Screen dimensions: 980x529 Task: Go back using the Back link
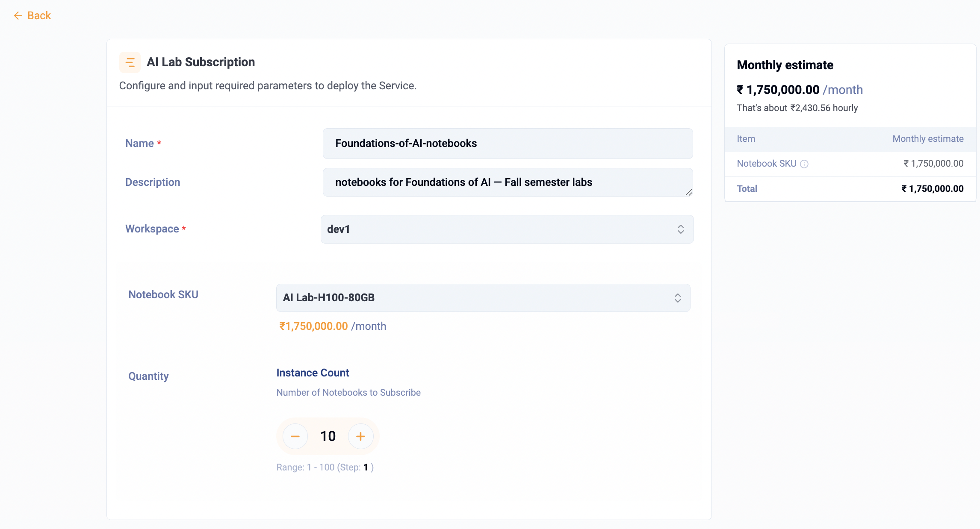click(39, 16)
